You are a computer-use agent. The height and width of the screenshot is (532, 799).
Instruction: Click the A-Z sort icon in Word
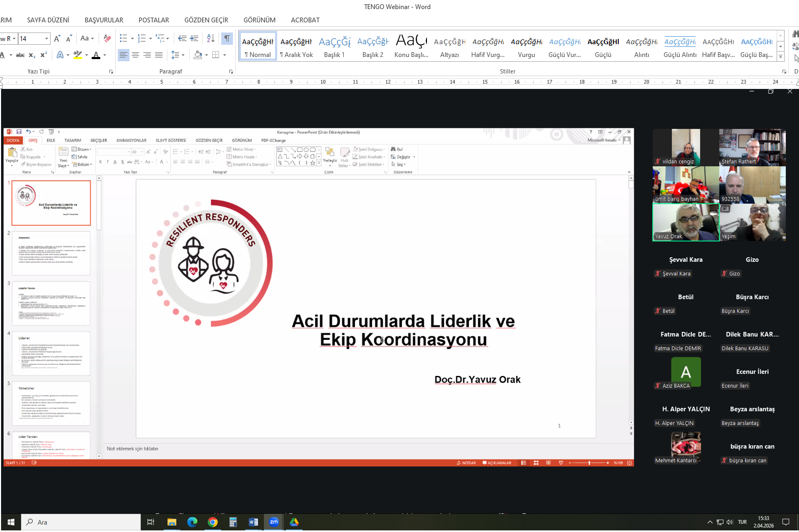211,39
